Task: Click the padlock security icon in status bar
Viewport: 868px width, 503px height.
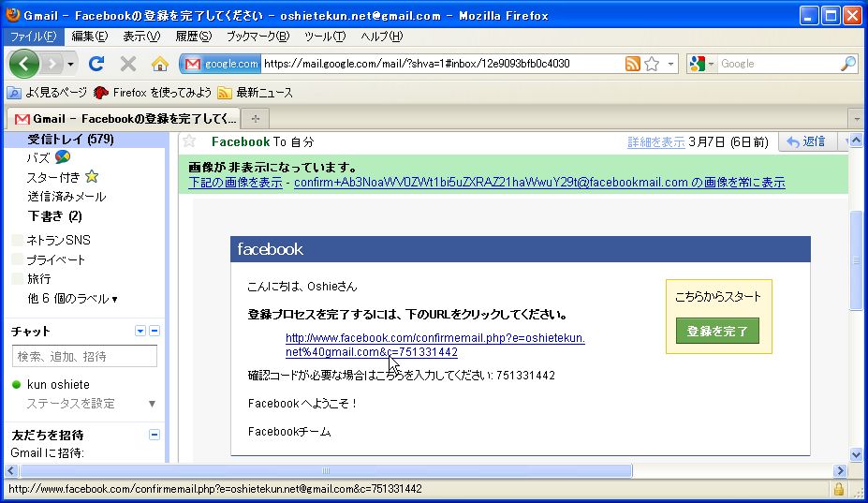Action: pos(839,489)
